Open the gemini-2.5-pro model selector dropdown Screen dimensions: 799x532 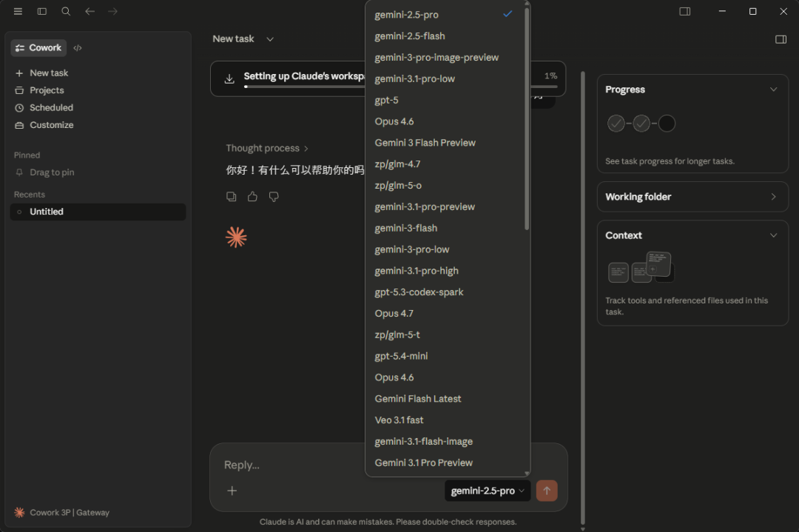pos(488,491)
